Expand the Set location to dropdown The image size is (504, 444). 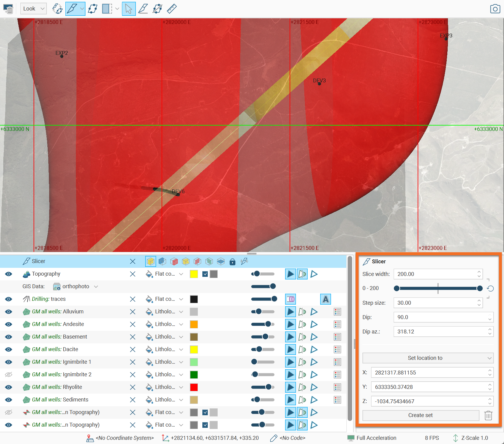[x=428, y=358]
